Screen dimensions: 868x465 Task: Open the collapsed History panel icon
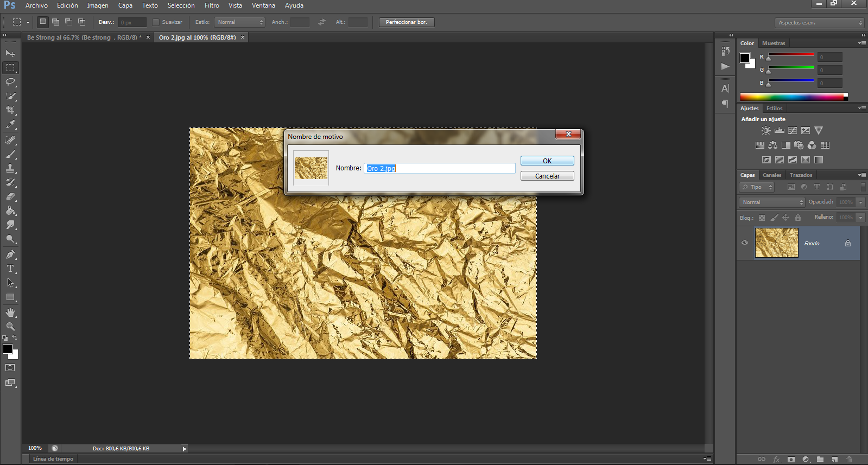[x=725, y=51]
